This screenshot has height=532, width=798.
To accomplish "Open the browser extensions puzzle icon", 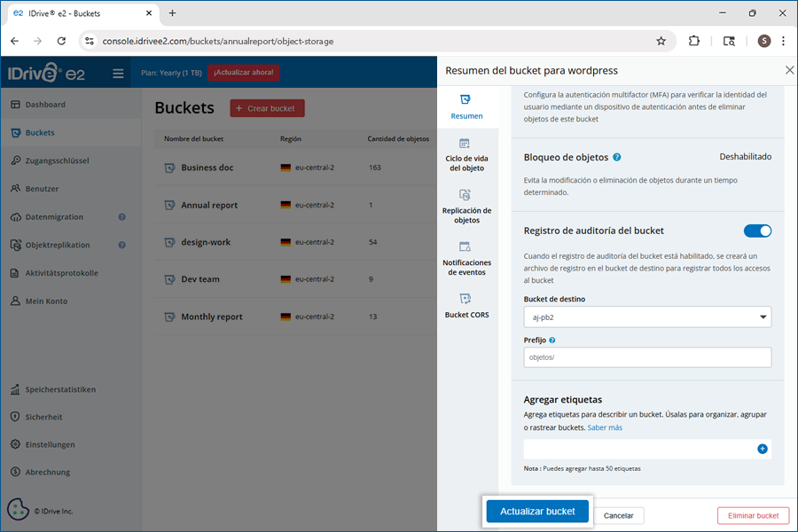I will [x=694, y=42].
